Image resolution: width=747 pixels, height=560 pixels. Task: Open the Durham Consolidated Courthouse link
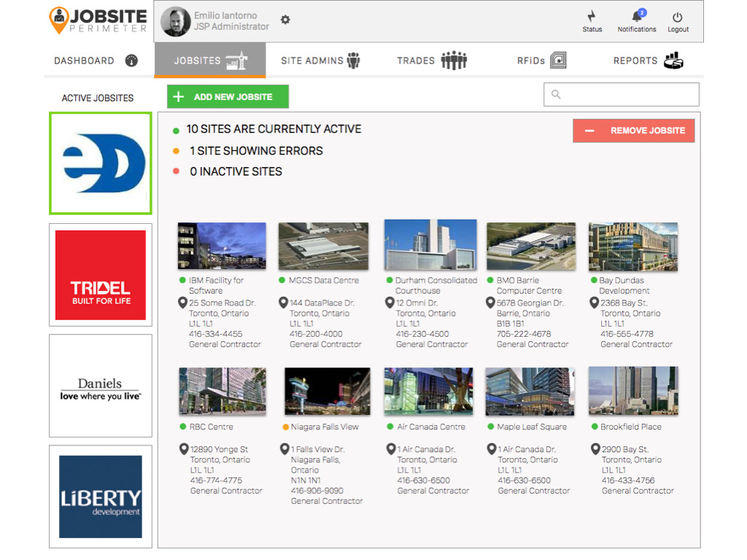[436, 286]
